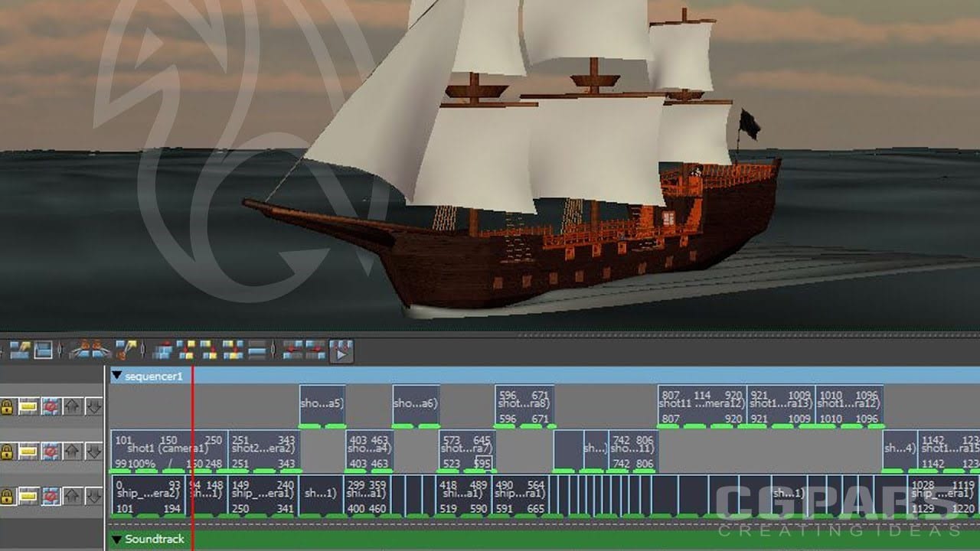Screen dimensions: 980x551
Task: Move the shot1 (camera1) track up
Action: [x=72, y=452]
